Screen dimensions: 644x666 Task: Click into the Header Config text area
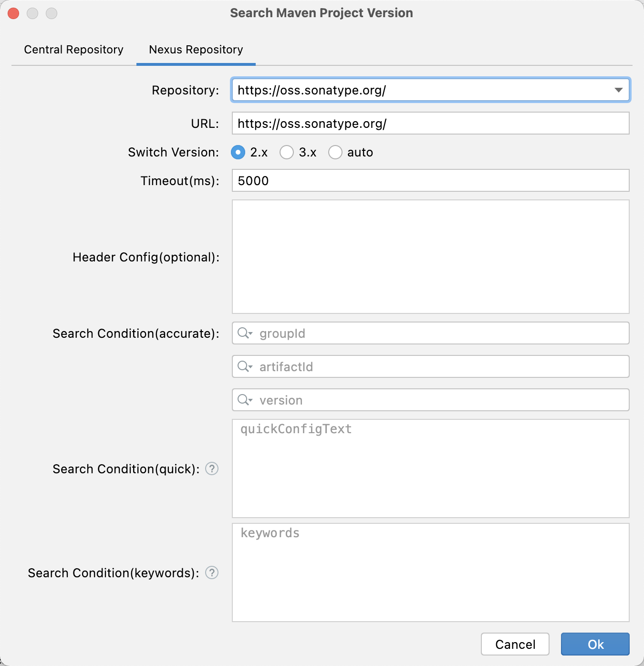point(431,257)
